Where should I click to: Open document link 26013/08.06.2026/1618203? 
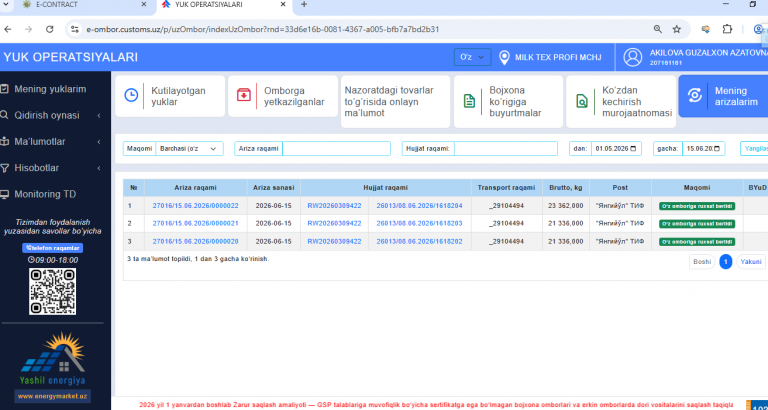click(x=419, y=223)
